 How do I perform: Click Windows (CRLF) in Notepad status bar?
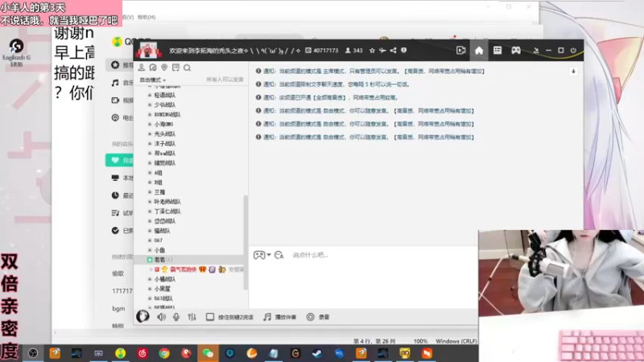[x=456, y=341]
